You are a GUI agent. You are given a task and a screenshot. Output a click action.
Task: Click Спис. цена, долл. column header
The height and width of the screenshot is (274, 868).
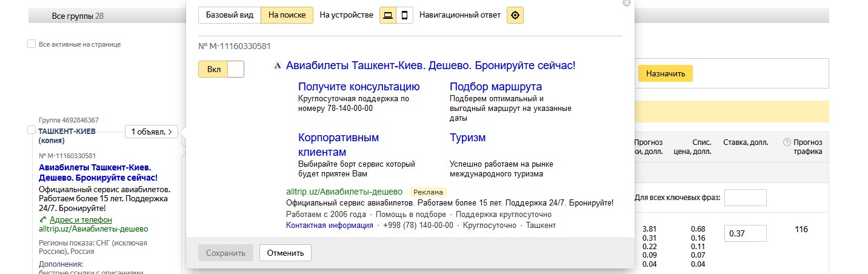click(693, 147)
